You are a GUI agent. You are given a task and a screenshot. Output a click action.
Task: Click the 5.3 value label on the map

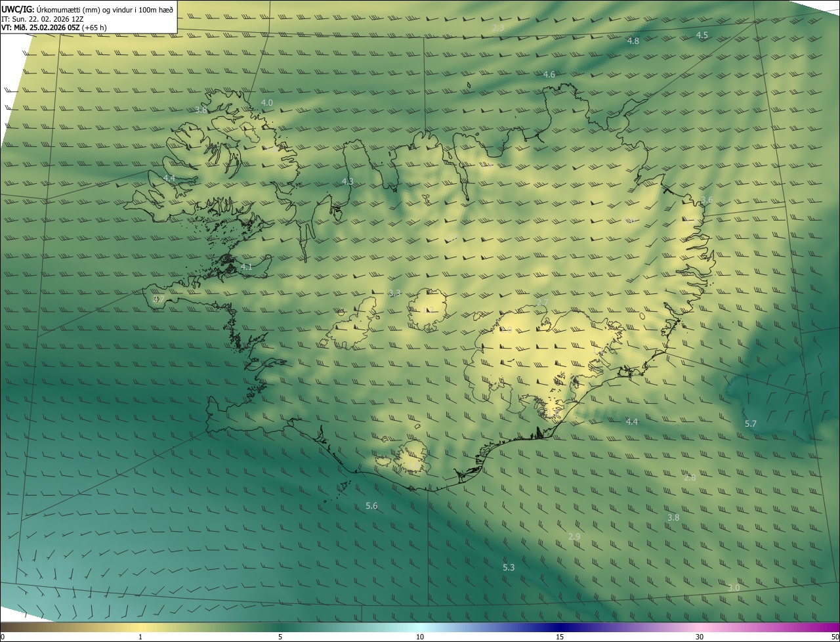(x=509, y=567)
